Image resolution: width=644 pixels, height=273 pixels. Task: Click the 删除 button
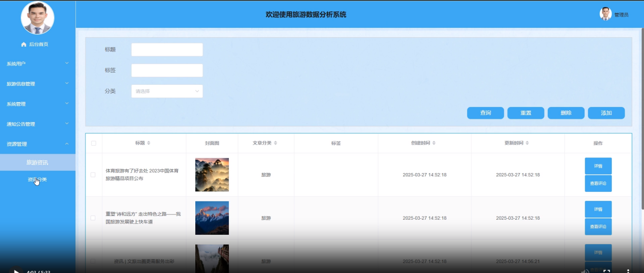tap(566, 113)
